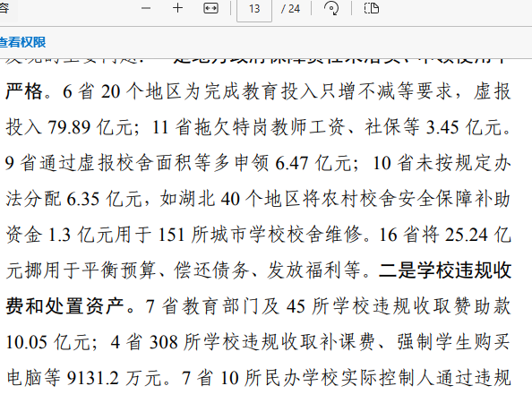532x403 pixels.
Task: Click the figure "6.47" in the text
Action: (x=291, y=163)
